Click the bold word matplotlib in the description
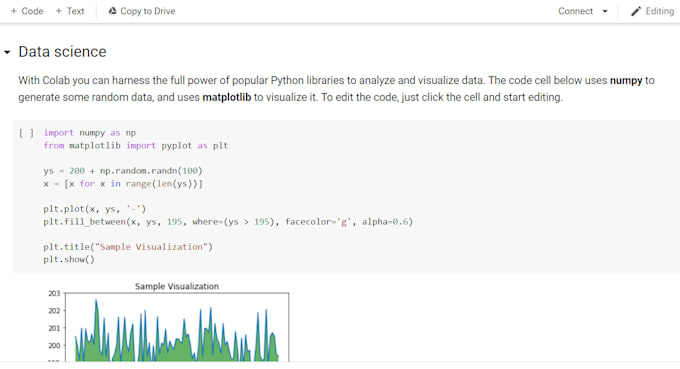 227,97
